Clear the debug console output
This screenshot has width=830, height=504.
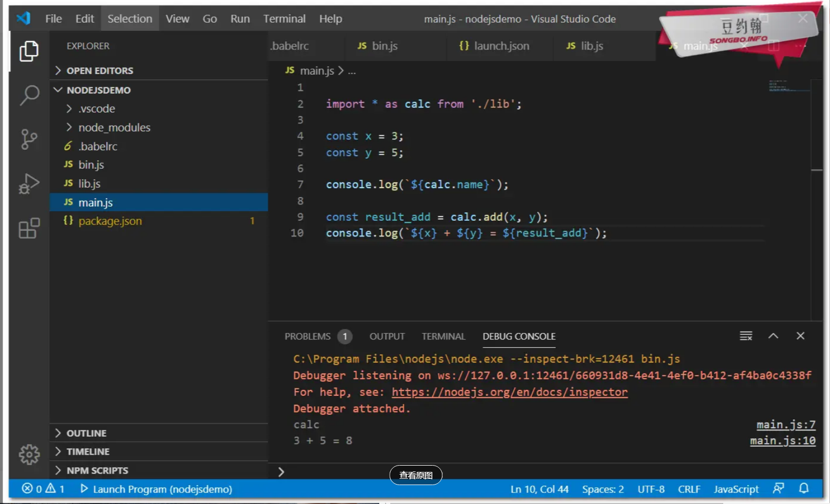pos(746,336)
